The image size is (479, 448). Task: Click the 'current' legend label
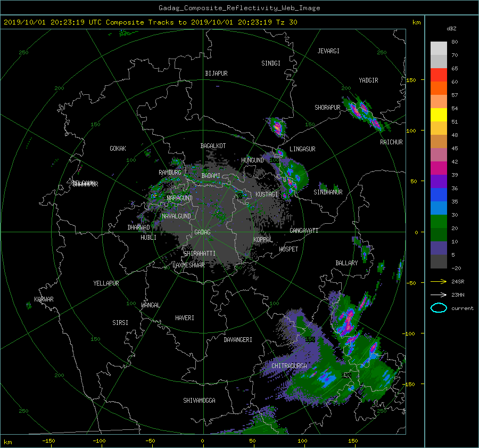tap(463, 308)
